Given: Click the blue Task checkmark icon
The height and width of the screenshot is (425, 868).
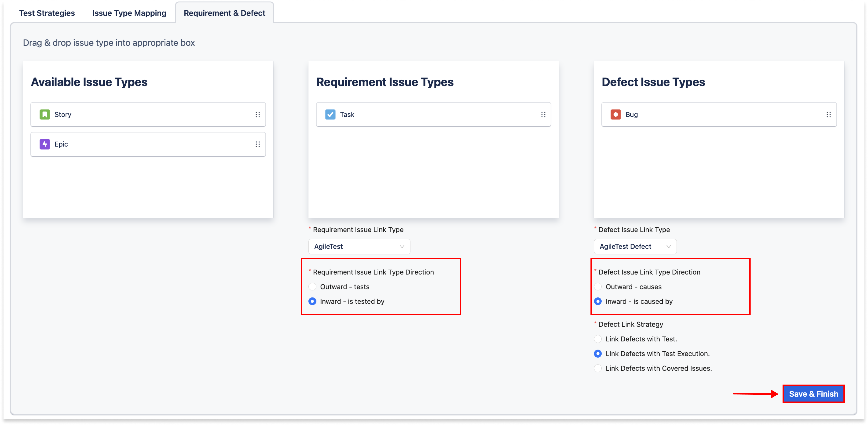Looking at the screenshot, I should tap(330, 114).
